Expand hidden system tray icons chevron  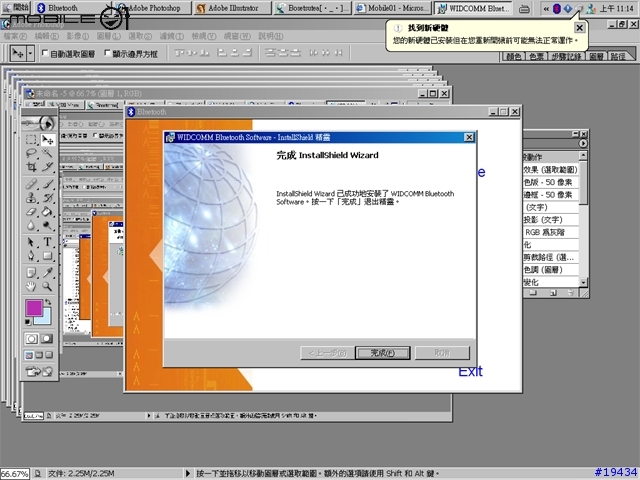click(546, 9)
